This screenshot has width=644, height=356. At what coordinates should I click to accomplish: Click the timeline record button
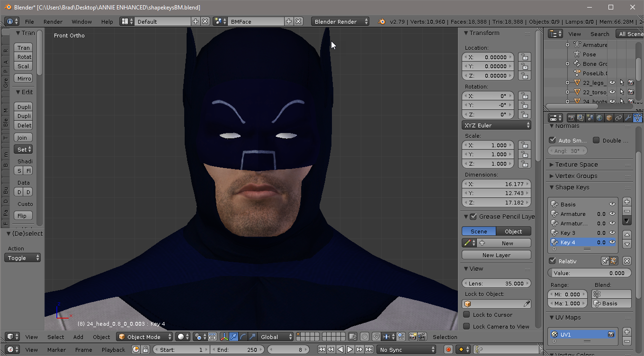[x=448, y=350]
